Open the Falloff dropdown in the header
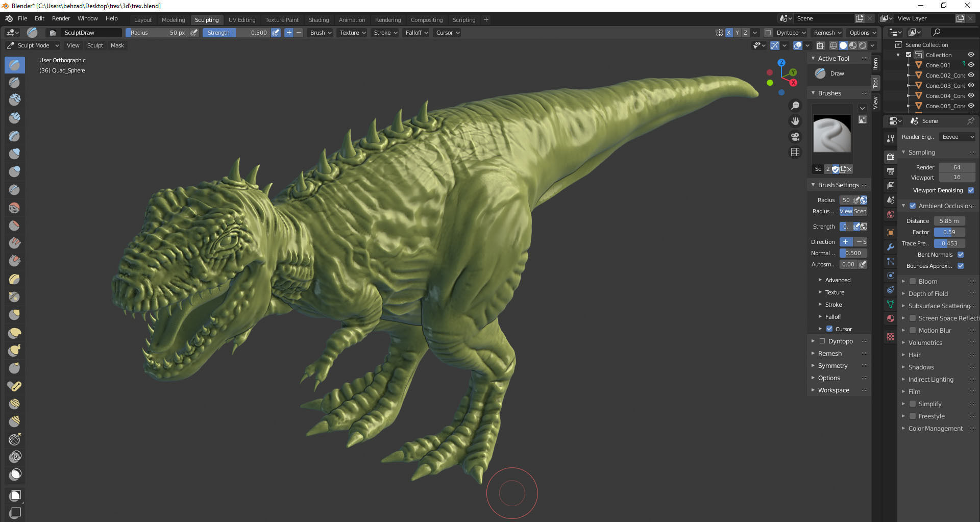The height and width of the screenshot is (522, 980). point(416,33)
